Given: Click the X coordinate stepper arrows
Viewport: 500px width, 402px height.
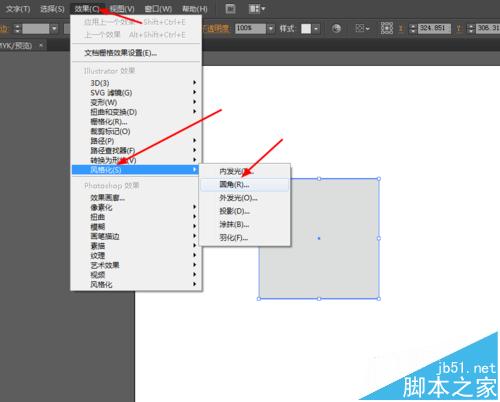Looking at the screenshot, I should coord(413,29).
